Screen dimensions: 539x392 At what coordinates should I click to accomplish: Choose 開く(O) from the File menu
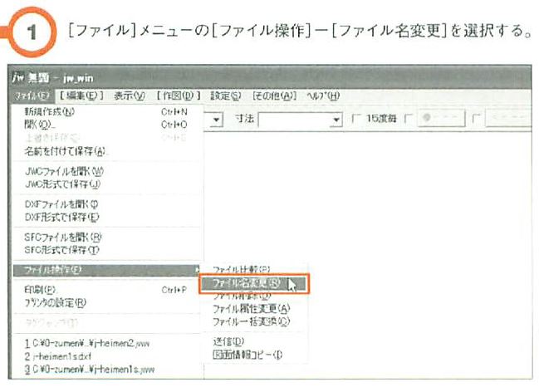pos(106,125)
